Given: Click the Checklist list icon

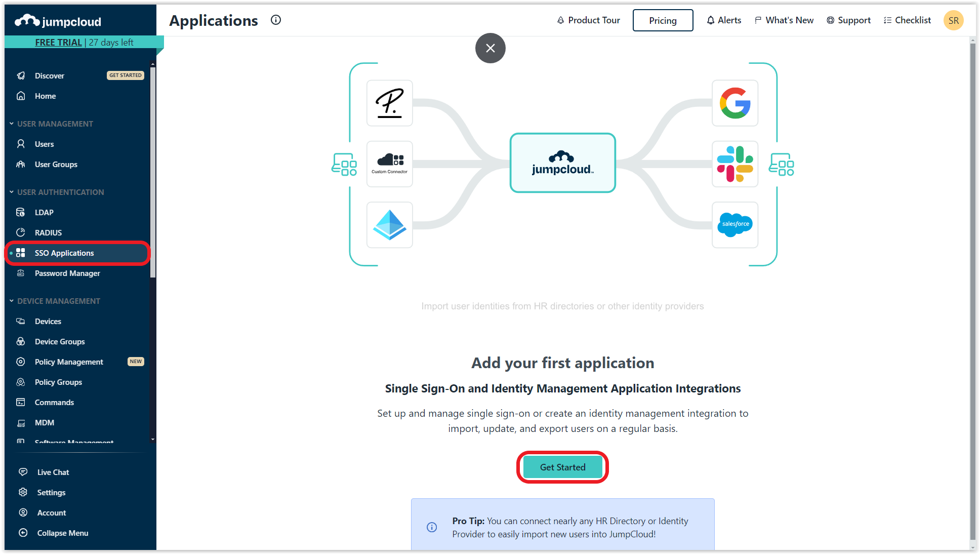Looking at the screenshot, I should 887,20.
